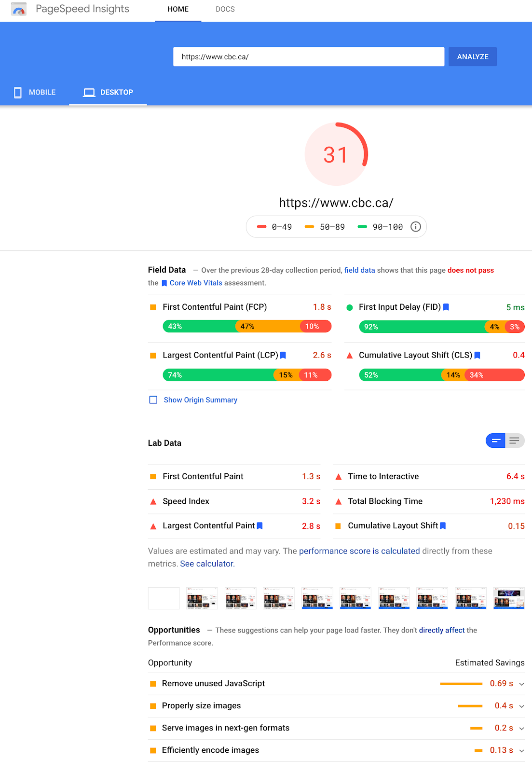Click the 1,230 ms Total Blocking Time value
The width and height of the screenshot is (532, 772).
pyautogui.click(x=507, y=501)
